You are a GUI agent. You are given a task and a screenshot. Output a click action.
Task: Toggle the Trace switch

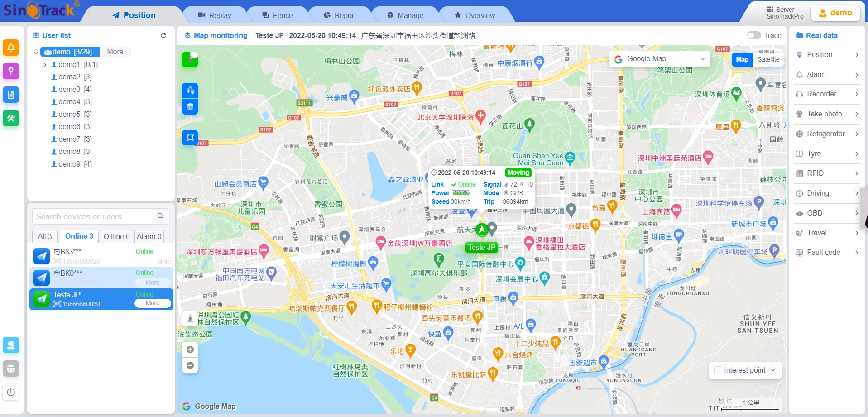tap(754, 35)
